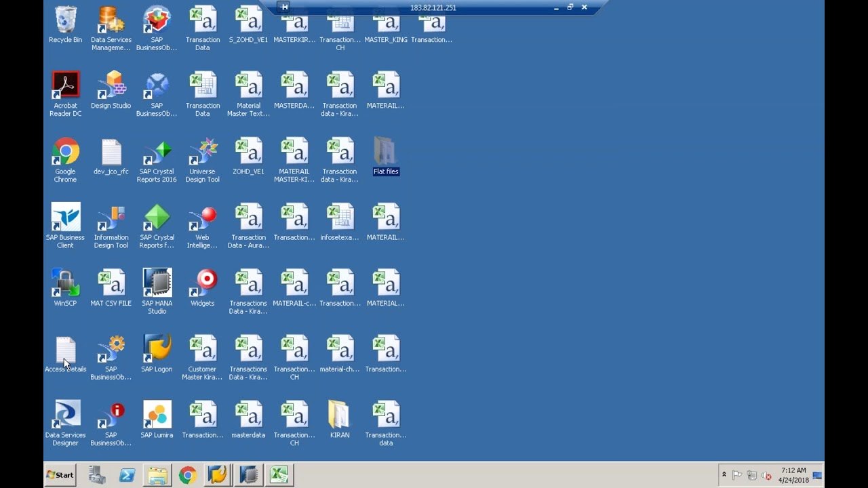
Task: Click the masterdata file icon
Action: [x=248, y=420]
